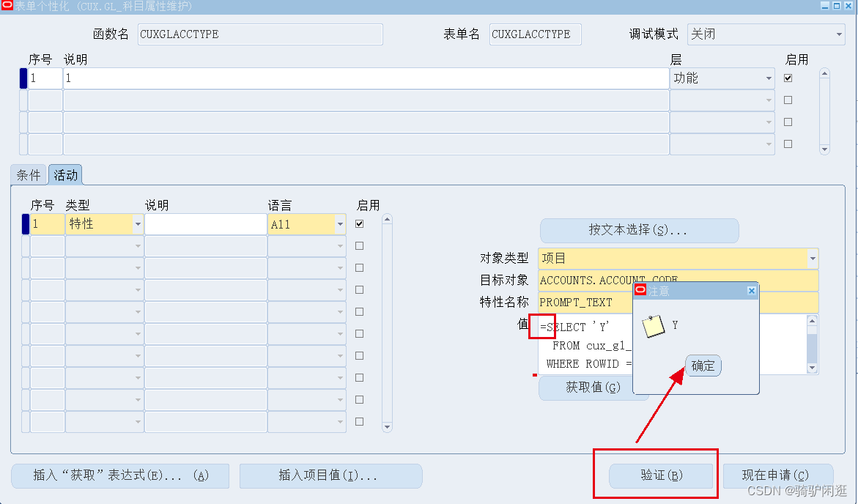Click the 获取值(G) button
The image size is (858, 504).
(593, 388)
